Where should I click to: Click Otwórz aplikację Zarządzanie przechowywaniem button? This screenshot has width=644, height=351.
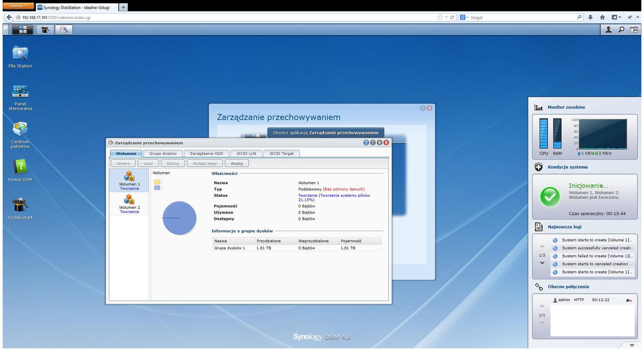click(326, 132)
